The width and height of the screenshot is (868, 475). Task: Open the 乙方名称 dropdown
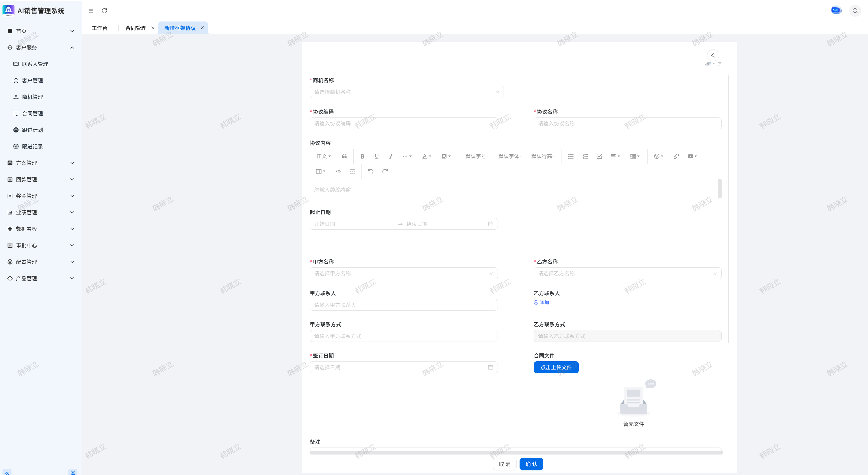pos(627,273)
